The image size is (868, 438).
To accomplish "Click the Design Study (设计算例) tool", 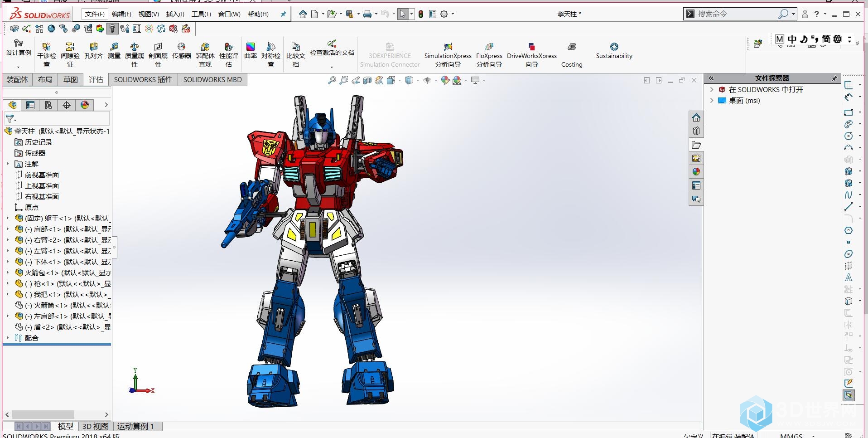I will (19, 48).
